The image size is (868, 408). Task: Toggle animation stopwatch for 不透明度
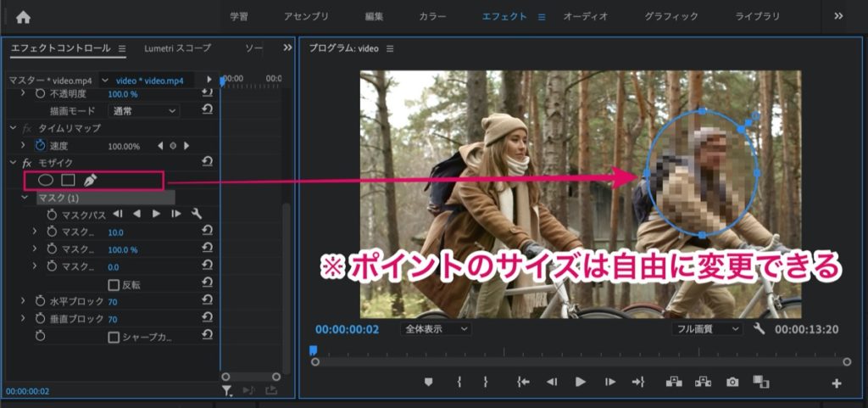[41, 93]
